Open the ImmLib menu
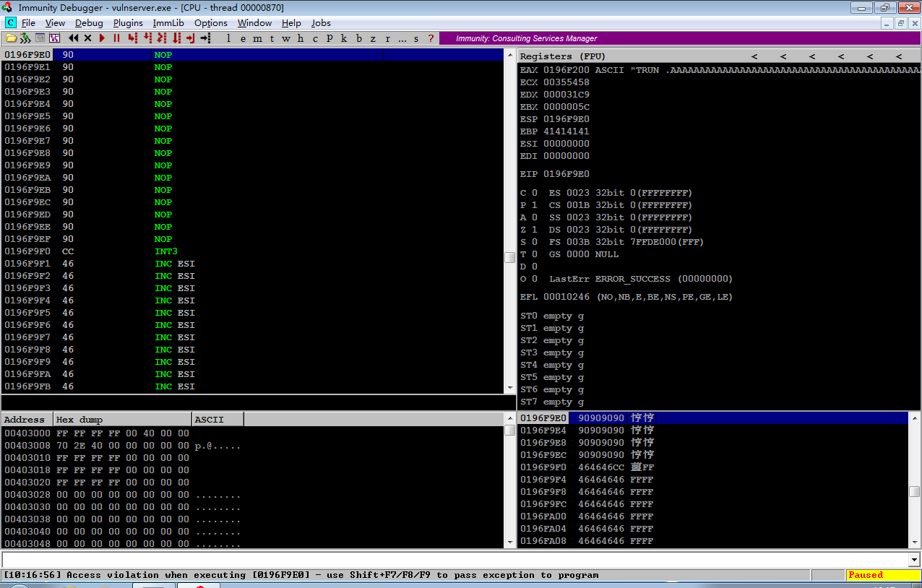Viewport: 922px width, 588px height. click(x=168, y=23)
